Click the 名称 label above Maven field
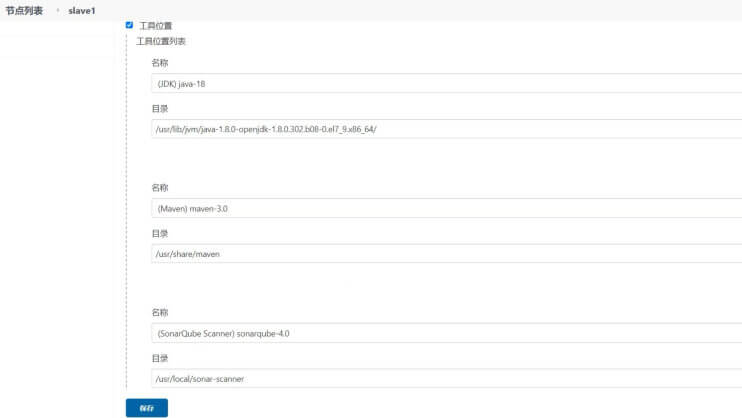This screenshot has width=742, height=418. [x=160, y=187]
